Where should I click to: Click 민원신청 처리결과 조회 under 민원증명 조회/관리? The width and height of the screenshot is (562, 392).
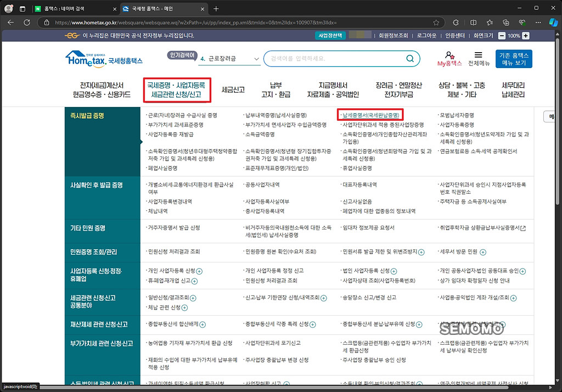pyautogui.click(x=174, y=251)
